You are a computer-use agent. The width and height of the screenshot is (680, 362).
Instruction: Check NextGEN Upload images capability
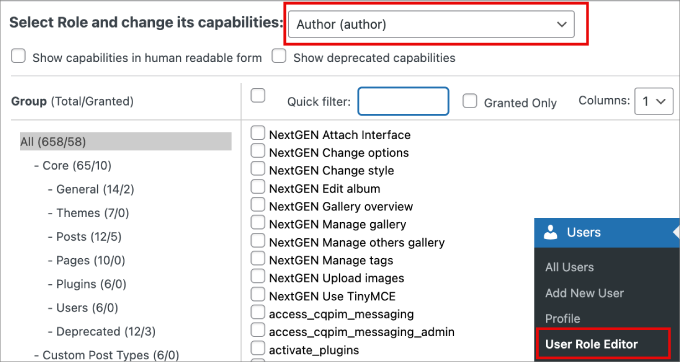tap(258, 276)
